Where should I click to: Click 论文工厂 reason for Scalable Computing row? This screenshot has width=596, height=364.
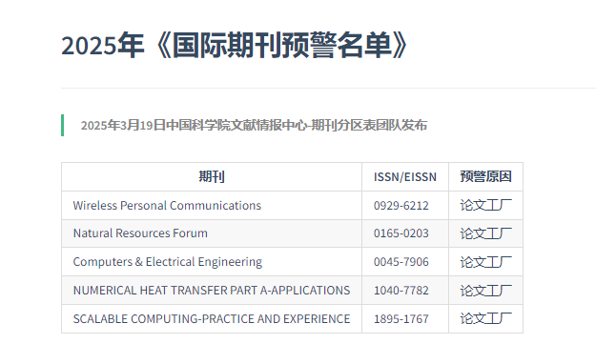tap(485, 318)
